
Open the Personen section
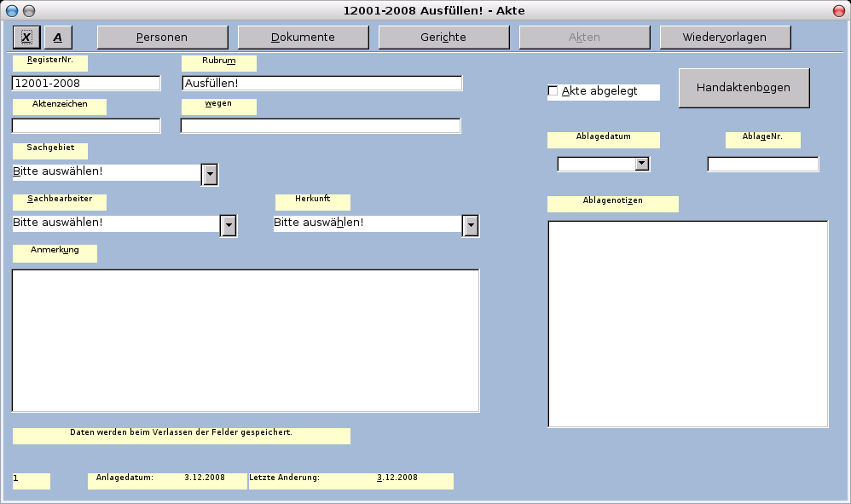point(163,38)
